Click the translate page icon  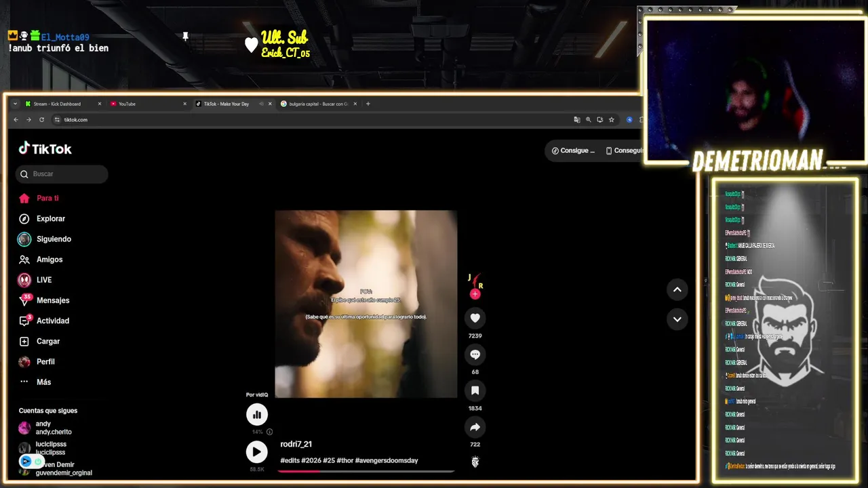click(x=577, y=120)
